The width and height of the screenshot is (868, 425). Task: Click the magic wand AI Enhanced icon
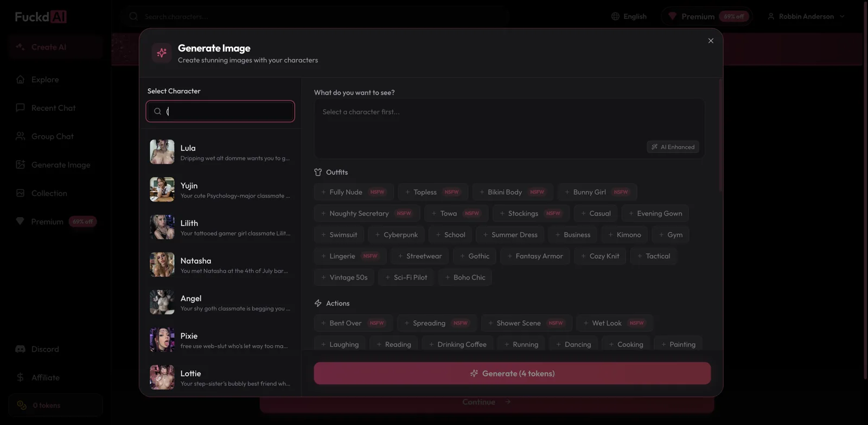(x=654, y=147)
